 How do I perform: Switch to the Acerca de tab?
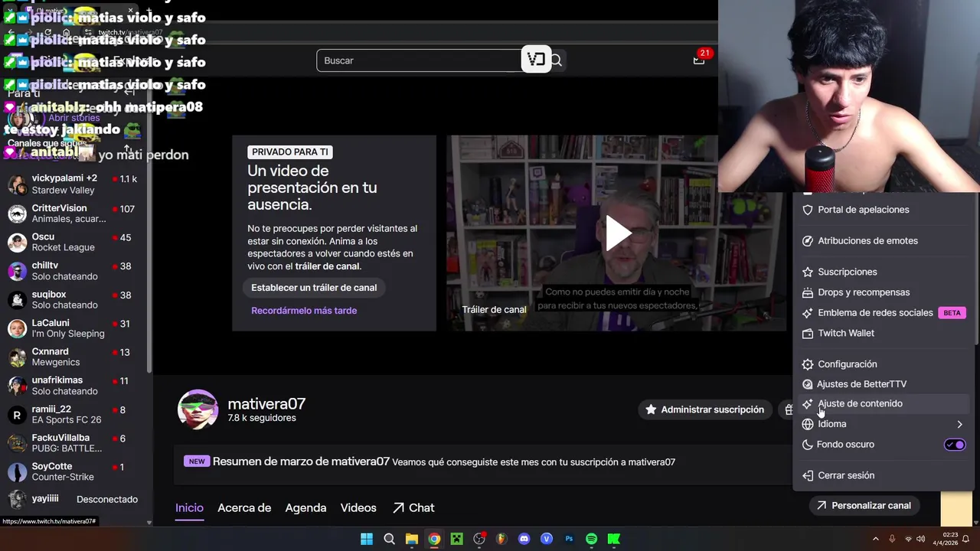coord(244,508)
